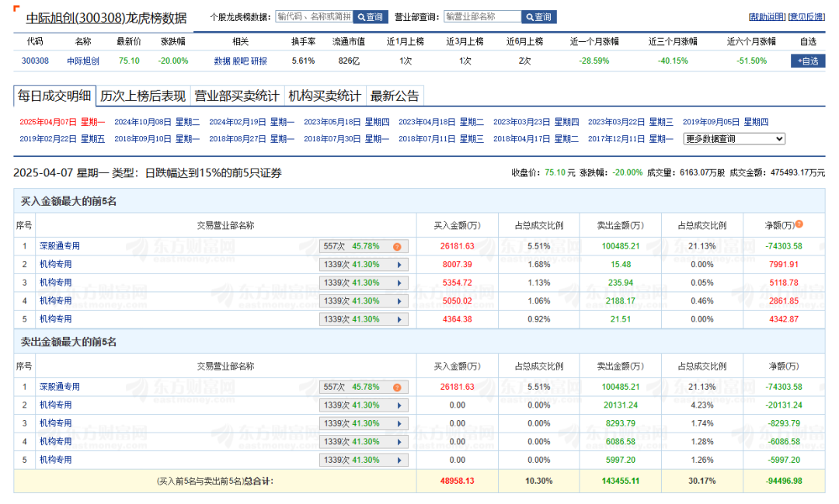Click arrow on buy-list row 4 机构专用 stats
The image size is (839, 504).
pyautogui.click(x=399, y=301)
